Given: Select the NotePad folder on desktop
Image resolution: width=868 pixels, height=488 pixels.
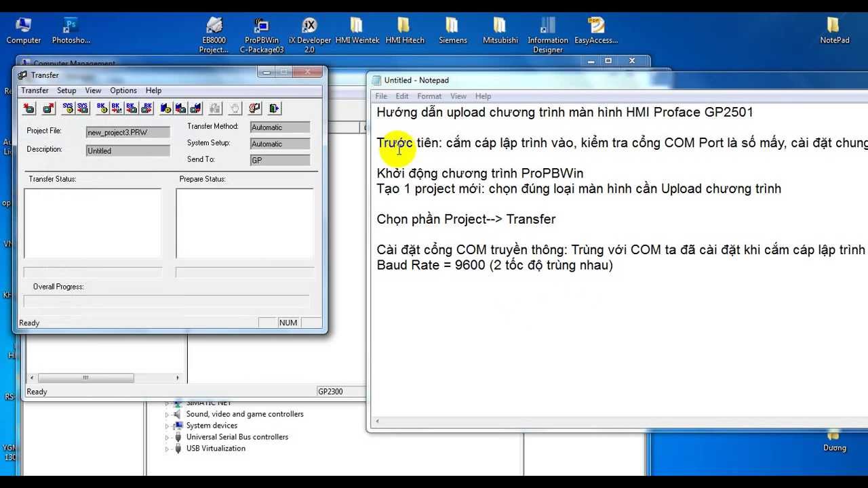Looking at the screenshot, I should click(x=834, y=31).
